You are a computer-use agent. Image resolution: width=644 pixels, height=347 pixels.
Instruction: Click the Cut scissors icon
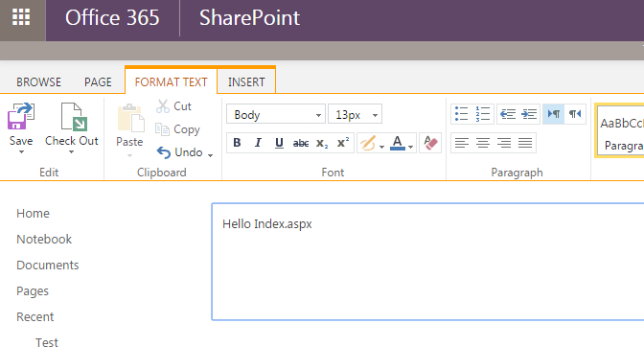163,106
